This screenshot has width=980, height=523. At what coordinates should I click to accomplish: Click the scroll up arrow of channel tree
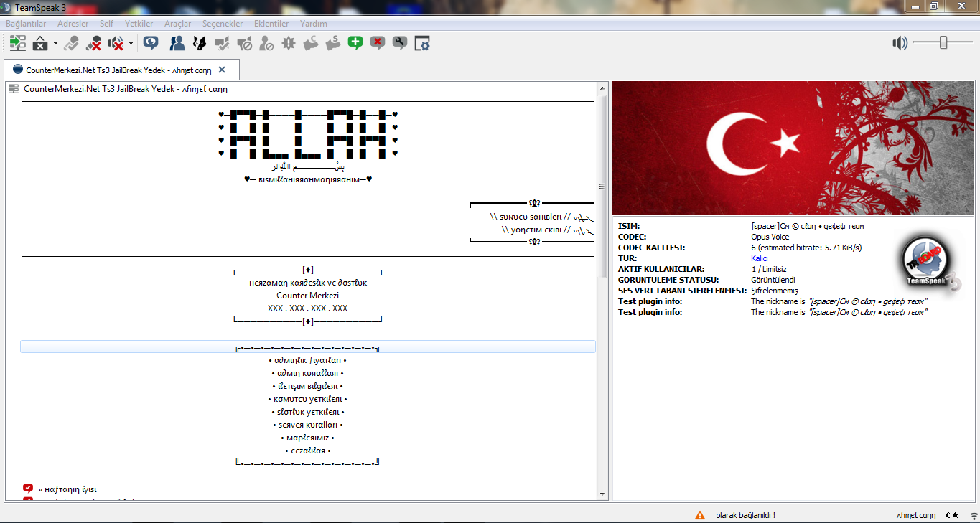click(602, 88)
